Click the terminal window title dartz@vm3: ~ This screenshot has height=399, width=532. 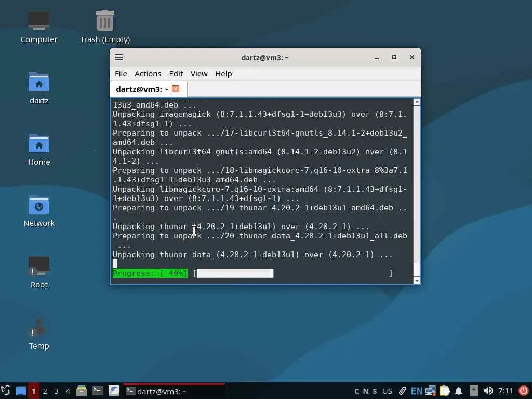pyautogui.click(x=265, y=57)
